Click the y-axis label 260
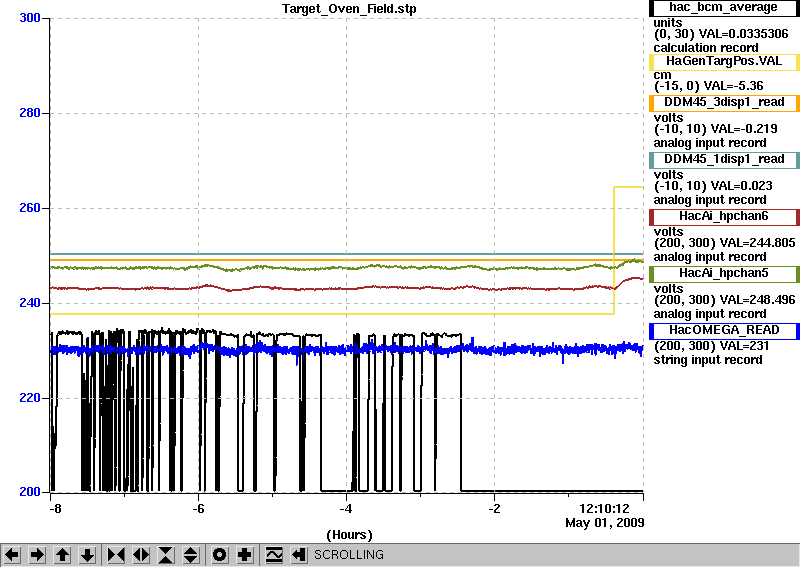Image resolution: width=800 pixels, height=567 pixels. 30,208
